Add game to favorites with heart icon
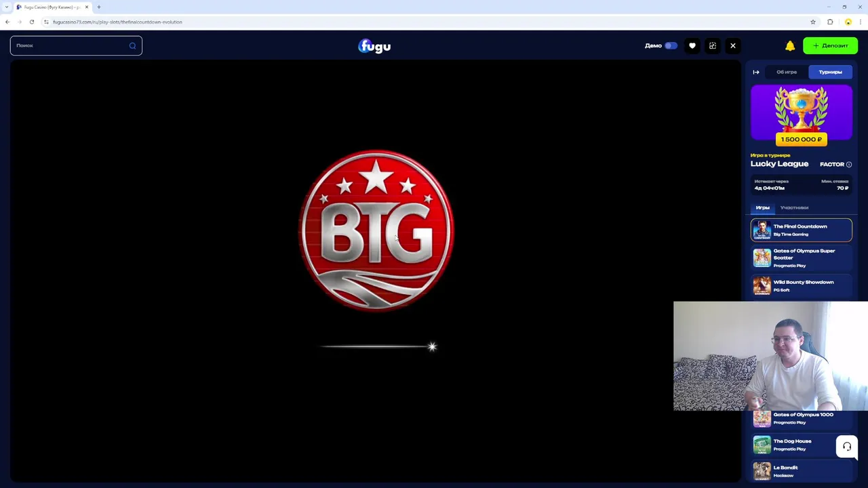This screenshot has height=488, width=868. tap(692, 45)
